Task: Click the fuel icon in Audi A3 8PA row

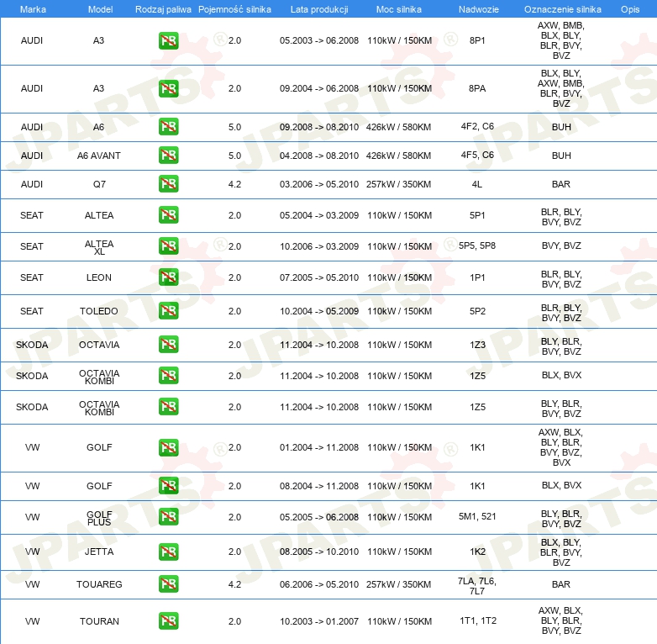Action: [168, 88]
